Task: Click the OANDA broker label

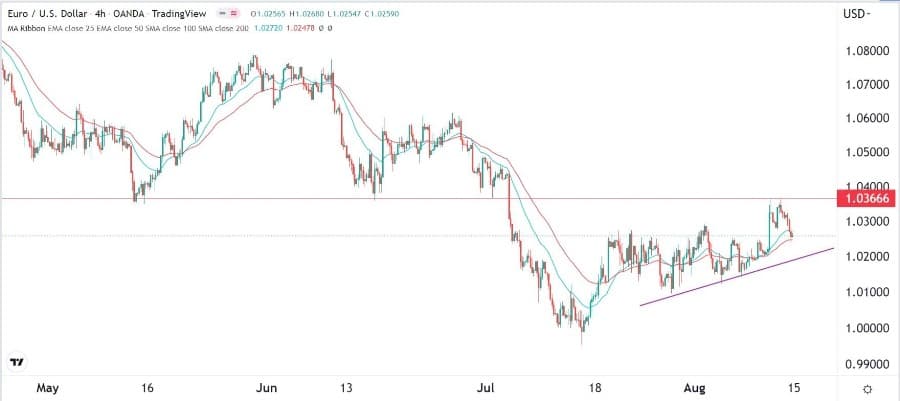Action: (x=144, y=15)
